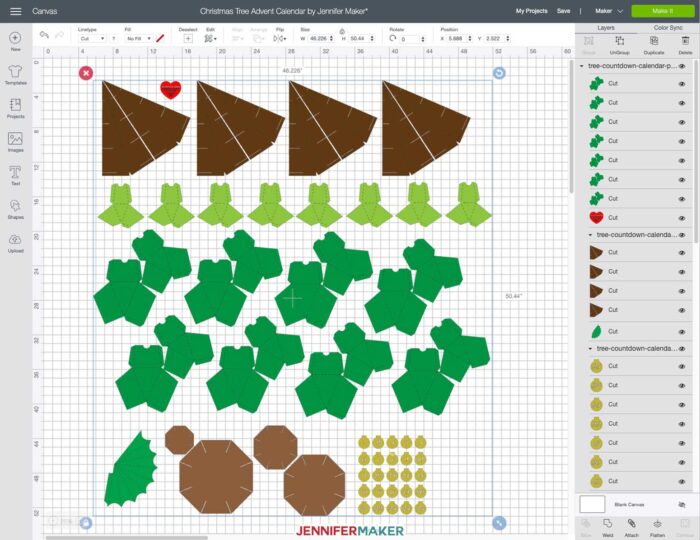Screen dimensions: 700x540
Task: Open the Flip dropdown
Action: (279, 39)
